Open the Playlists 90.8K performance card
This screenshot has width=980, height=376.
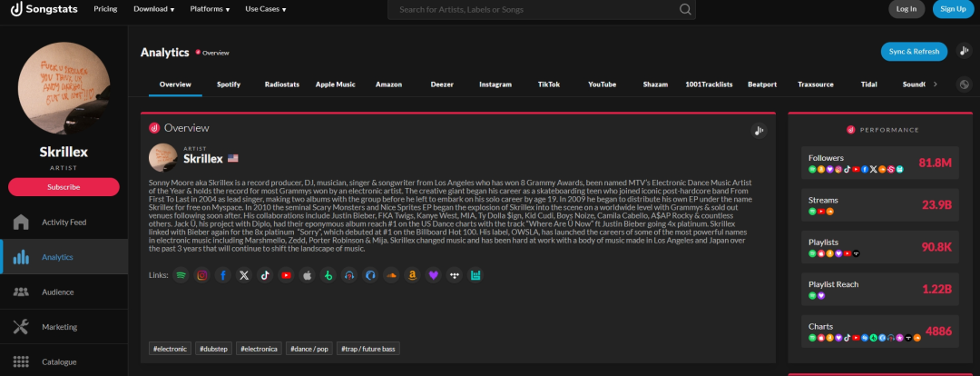point(879,246)
